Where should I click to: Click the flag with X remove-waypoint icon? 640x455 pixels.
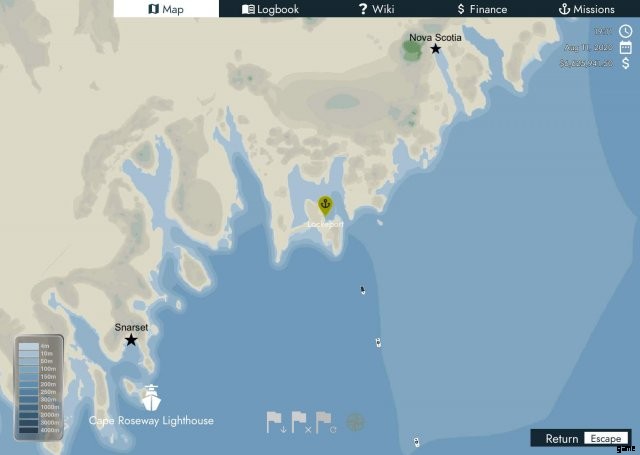pyautogui.click(x=301, y=422)
